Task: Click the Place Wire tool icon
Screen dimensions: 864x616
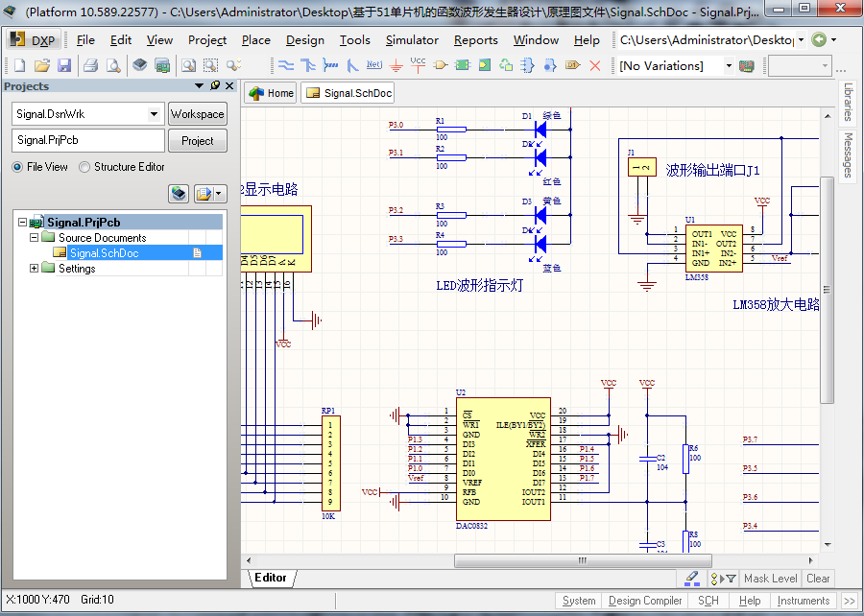Action: pos(286,66)
